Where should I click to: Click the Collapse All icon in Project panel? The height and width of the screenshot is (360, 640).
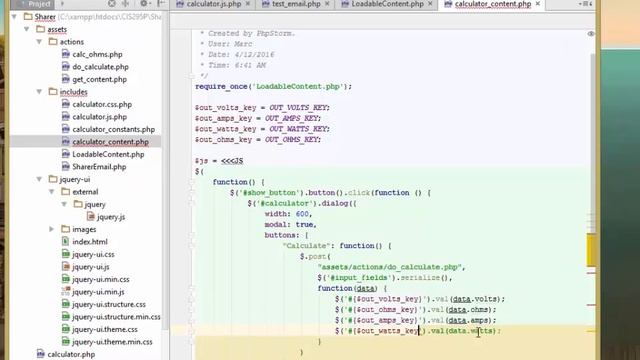(x=125, y=4)
